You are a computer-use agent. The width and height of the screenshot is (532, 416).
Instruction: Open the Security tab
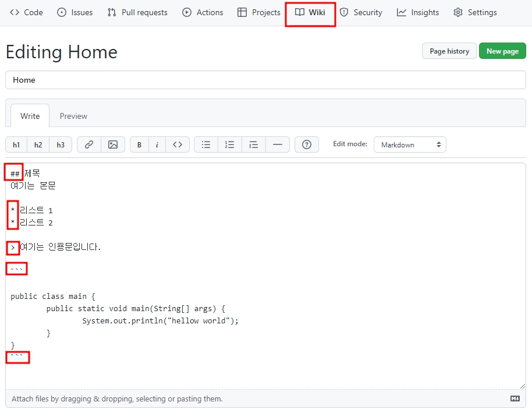click(x=361, y=13)
